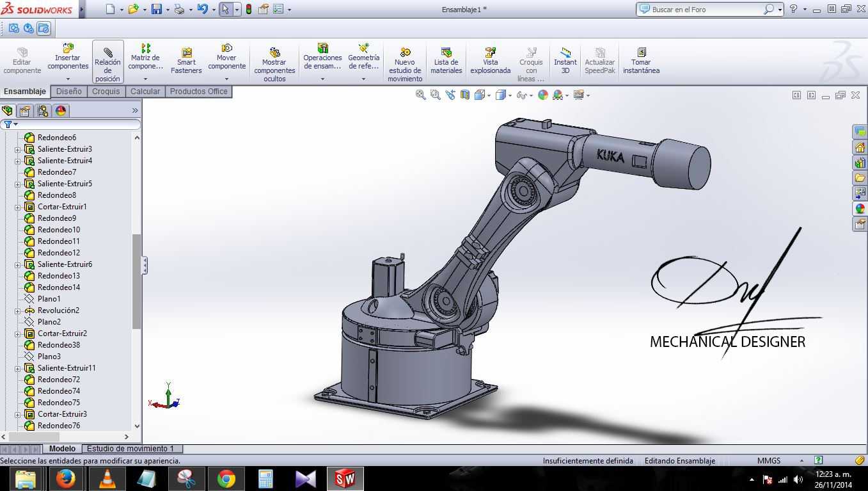868x491 pixels.
Task: Select the Mover componente tool
Action: (226, 57)
